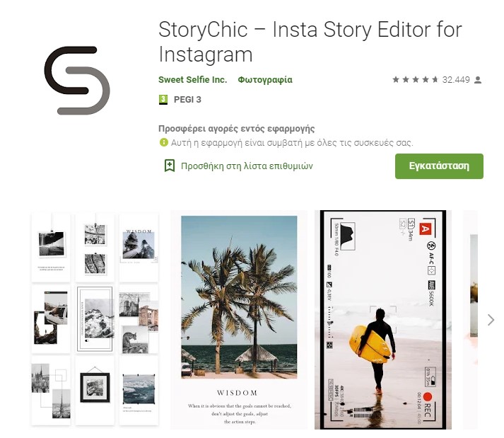Viewport: 504px width, 438px height.
Task: Open the partially visible fourth screenshot
Action: pos(471,320)
